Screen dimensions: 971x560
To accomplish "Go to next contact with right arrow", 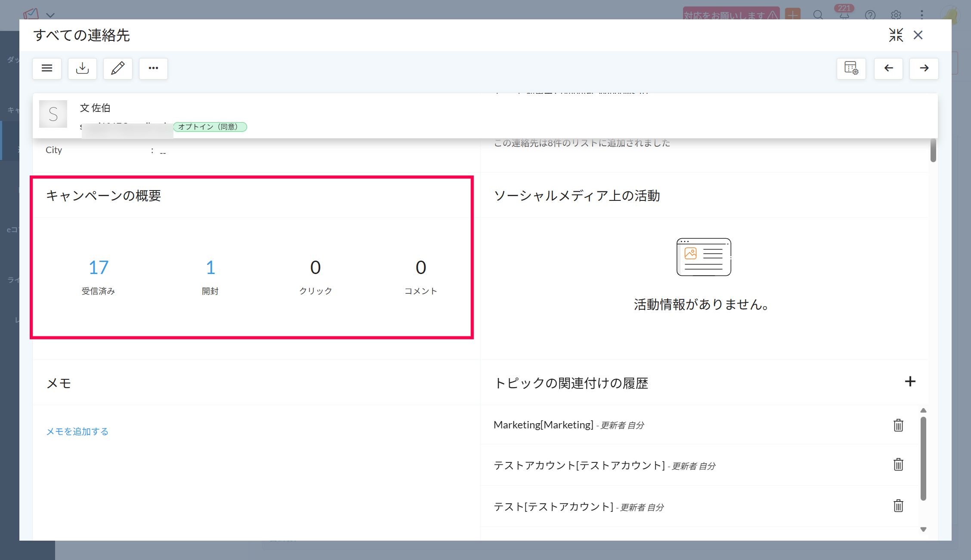I will [924, 68].
